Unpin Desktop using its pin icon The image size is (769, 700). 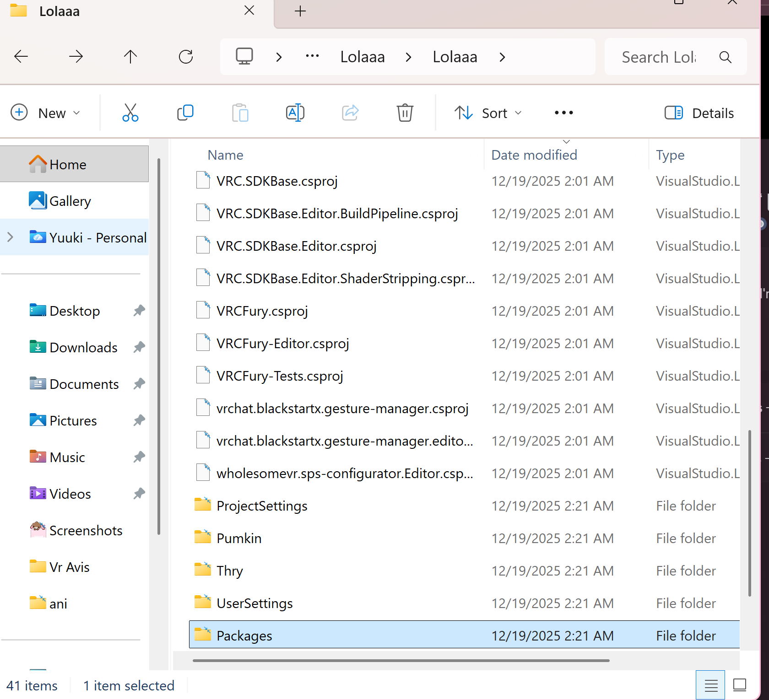click(139, 311)
